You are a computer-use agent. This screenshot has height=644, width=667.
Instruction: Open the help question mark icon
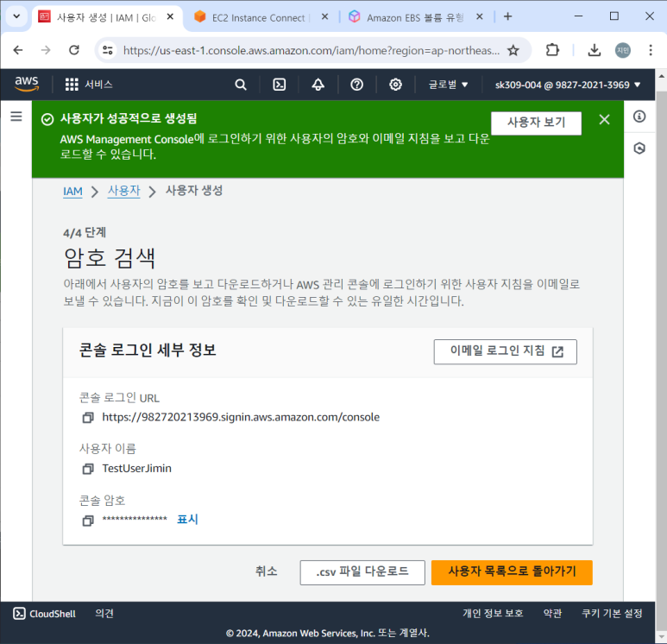(x=357, y=85)
